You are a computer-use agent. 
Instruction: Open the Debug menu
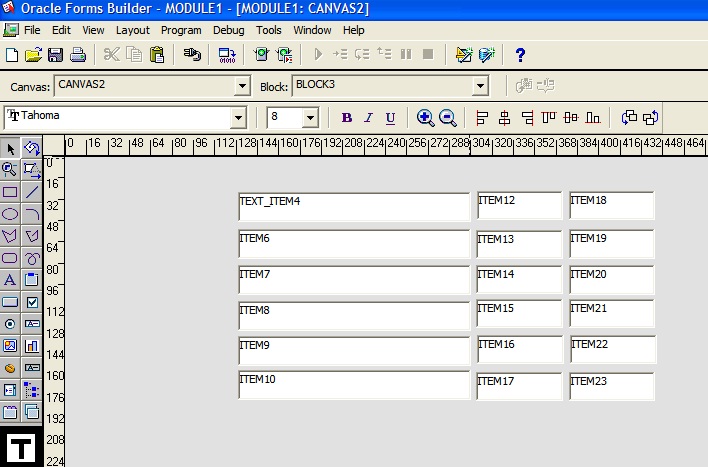[228, 30]
